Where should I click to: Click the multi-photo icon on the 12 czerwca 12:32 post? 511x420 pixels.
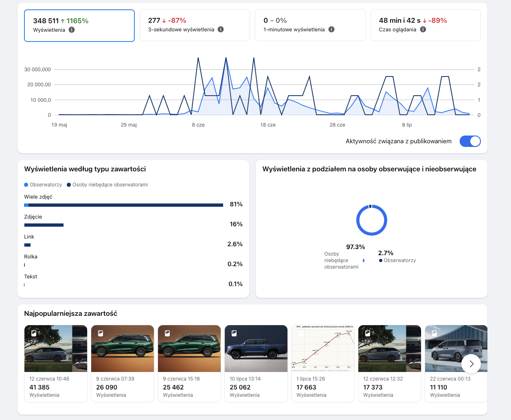(368, 333)
